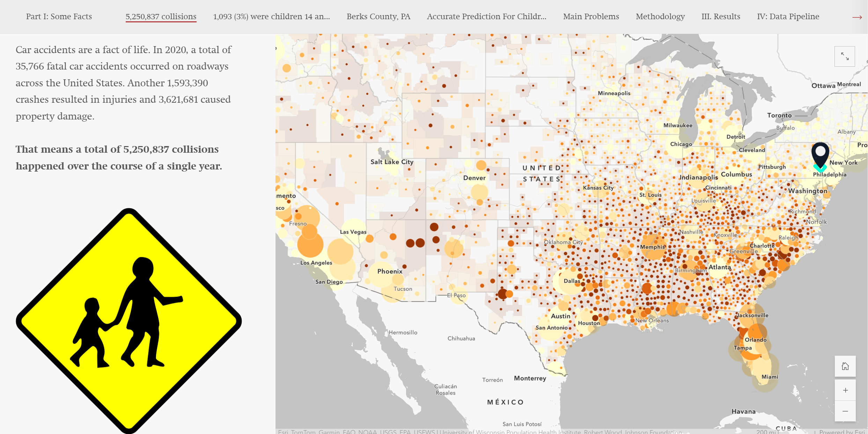Open Part I: Some Facts section
868x434 pixels.
coord(59,16)
